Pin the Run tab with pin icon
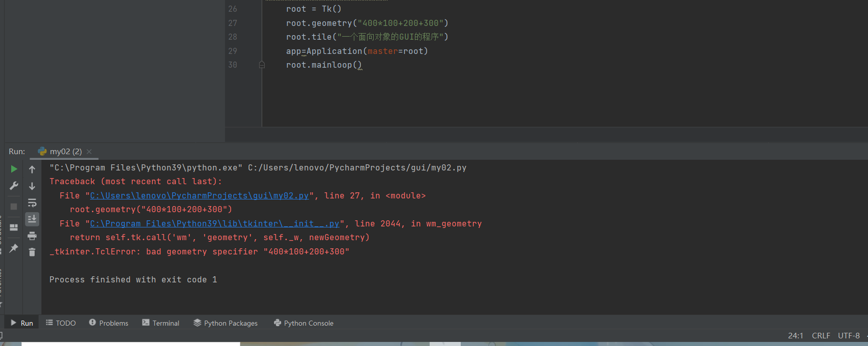Viewport: 868px width, 346px height. (14, 248)
